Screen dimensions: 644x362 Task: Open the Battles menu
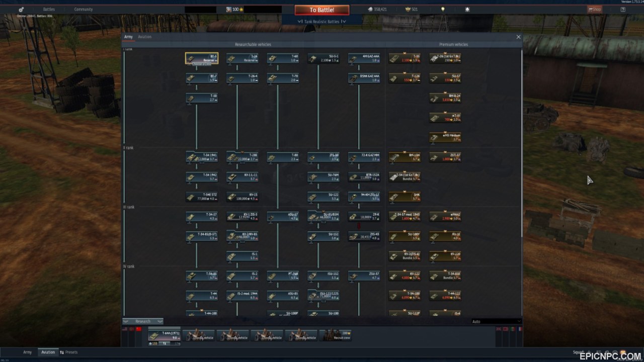point(49,9)
